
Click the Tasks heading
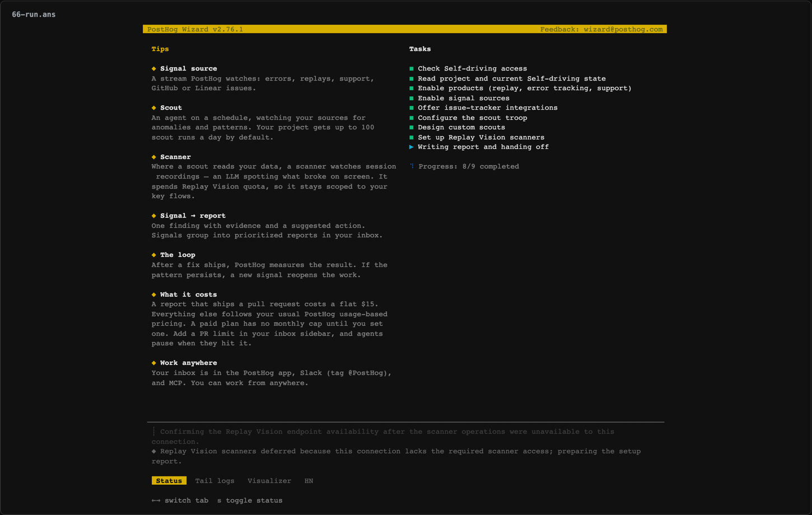420,49
